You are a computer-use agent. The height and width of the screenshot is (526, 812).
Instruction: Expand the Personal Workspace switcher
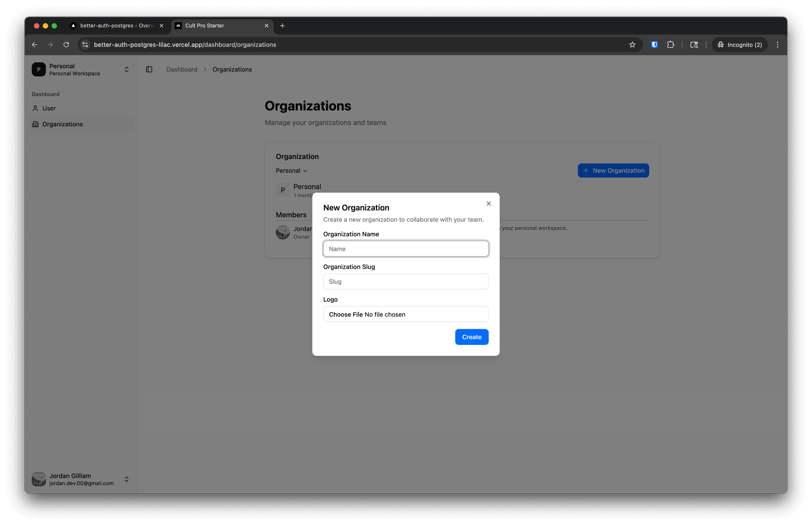pos(126,69)
